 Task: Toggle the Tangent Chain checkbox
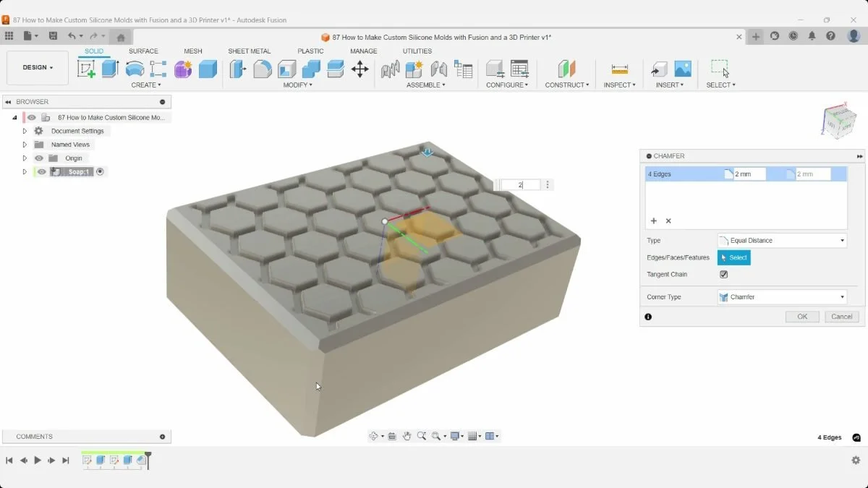pos(723,275)
